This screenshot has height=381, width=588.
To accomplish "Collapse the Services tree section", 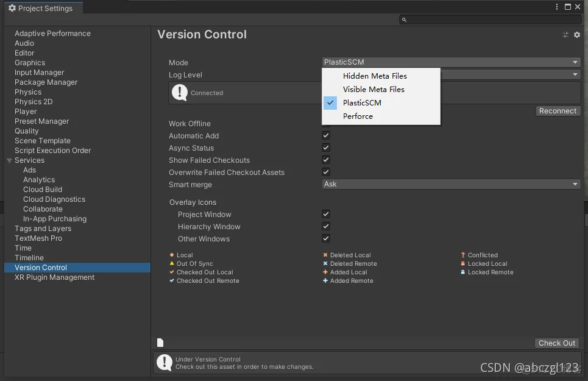I will (x=9, y=160).
